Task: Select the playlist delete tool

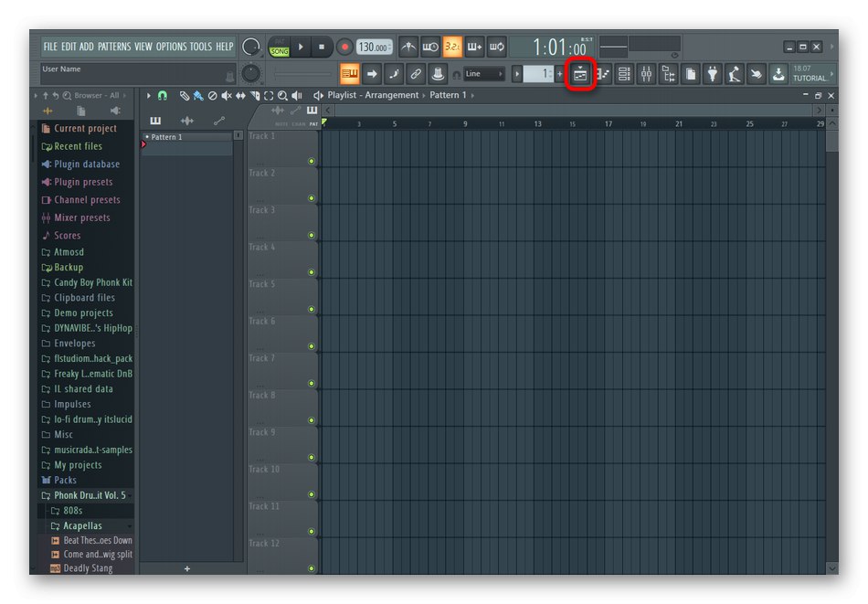Action: point(213,96)
